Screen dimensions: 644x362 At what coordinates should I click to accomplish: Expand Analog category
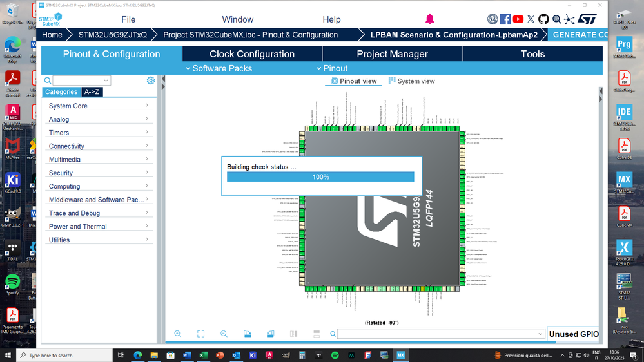(99, 119)
